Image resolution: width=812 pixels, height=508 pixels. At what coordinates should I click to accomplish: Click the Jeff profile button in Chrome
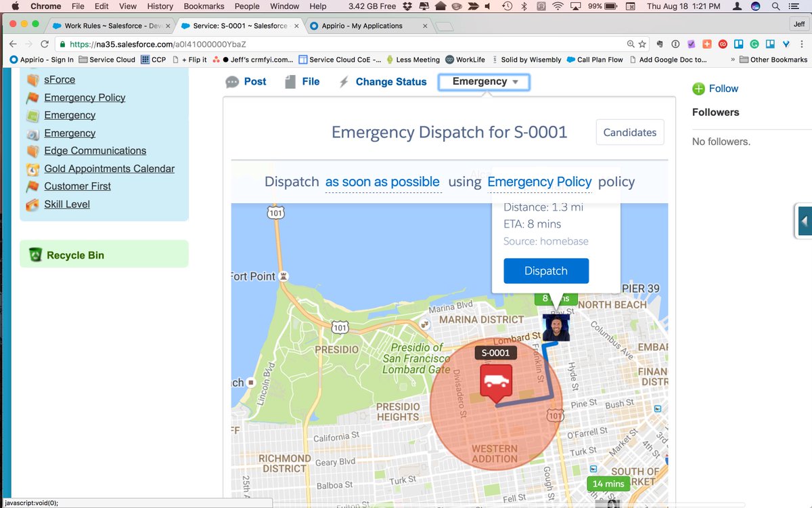[x=799, y=25]
